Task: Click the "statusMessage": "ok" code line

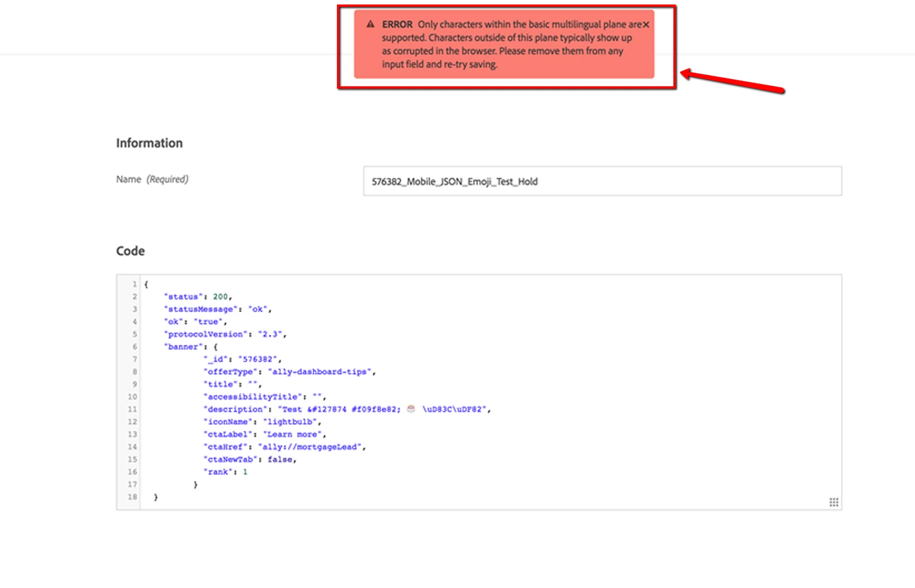Action: pyautogui.click(x=218, y=309)
